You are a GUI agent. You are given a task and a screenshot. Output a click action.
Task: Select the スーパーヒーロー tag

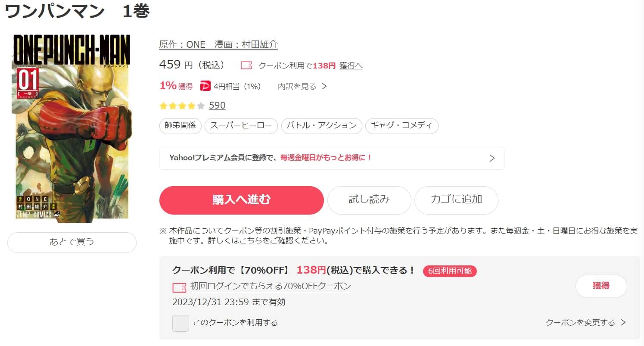[x=241, y=126]
